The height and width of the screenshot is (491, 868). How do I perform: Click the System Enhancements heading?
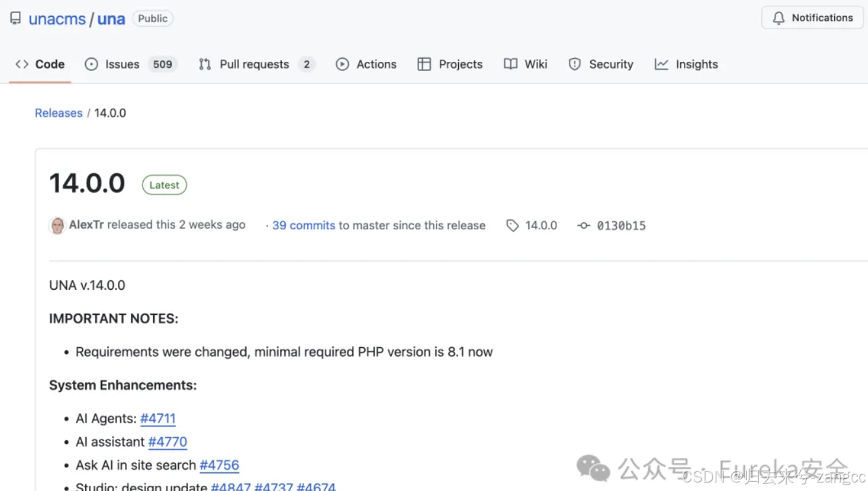tap(123, 386)
